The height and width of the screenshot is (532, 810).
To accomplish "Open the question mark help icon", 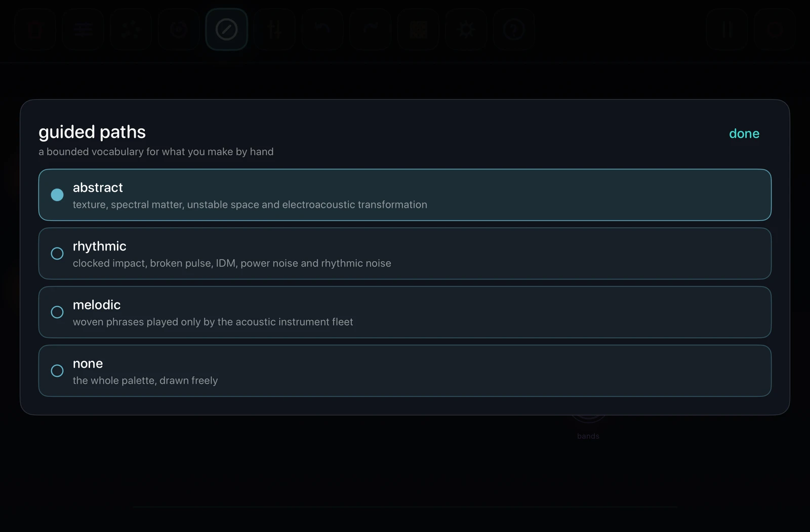I will coord(514,29).
